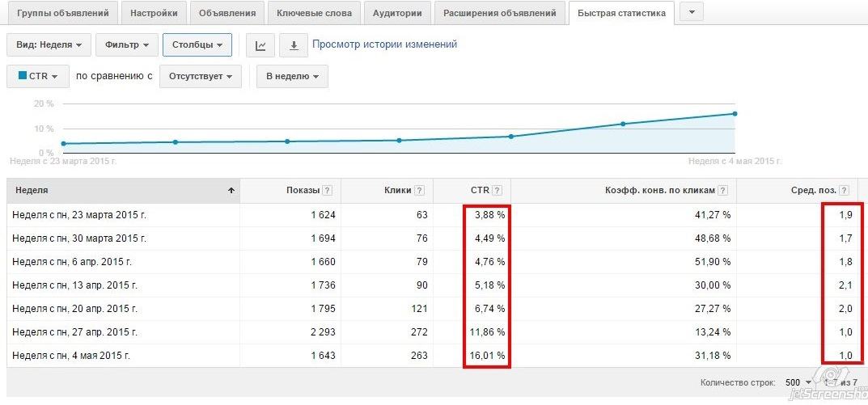868x405 pixels.
Task: Click the clicks value 272
Action: point(420,332)
